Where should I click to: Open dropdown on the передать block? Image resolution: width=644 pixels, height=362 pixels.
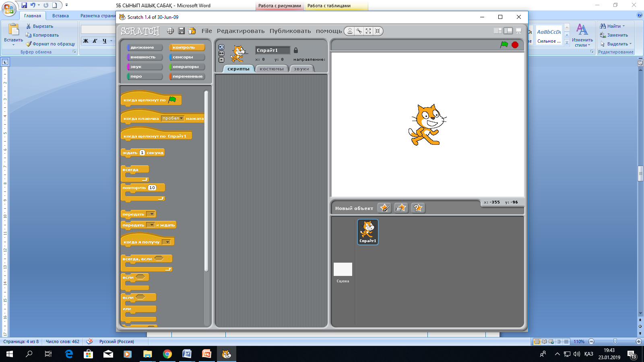click(x=151, y=214)
